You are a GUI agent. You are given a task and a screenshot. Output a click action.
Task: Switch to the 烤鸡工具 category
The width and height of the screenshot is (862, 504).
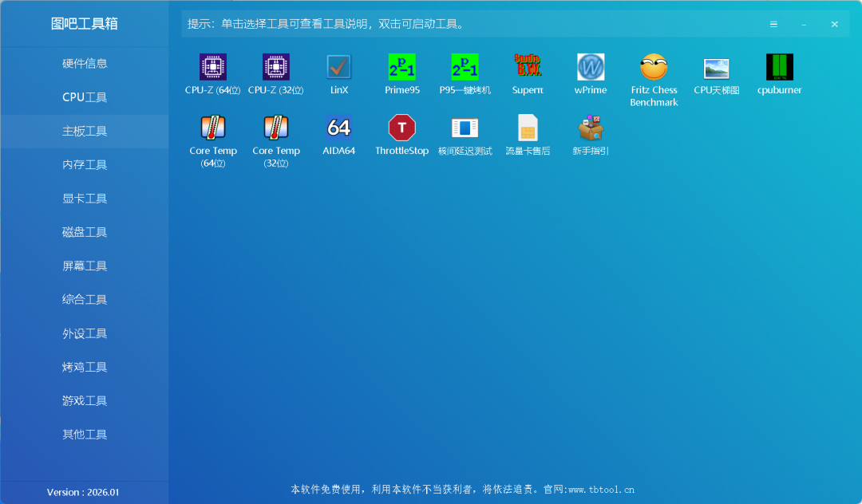pyautogui.click(x=85, y=367)
